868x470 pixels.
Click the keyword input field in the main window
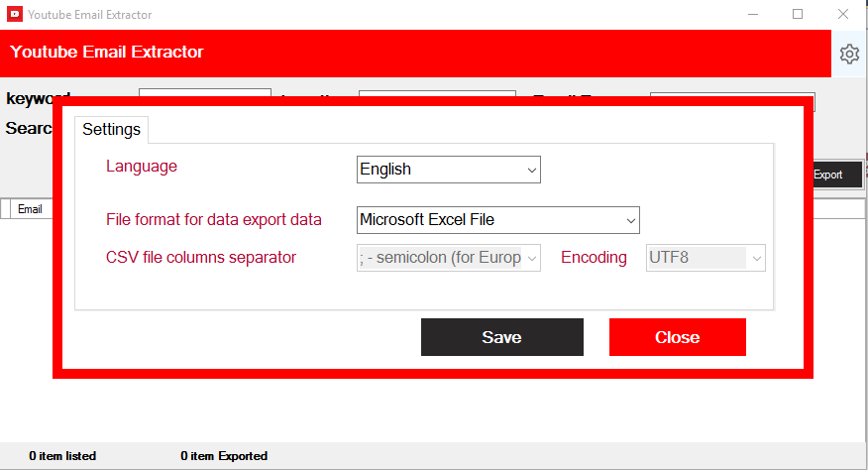pos(205,92)
